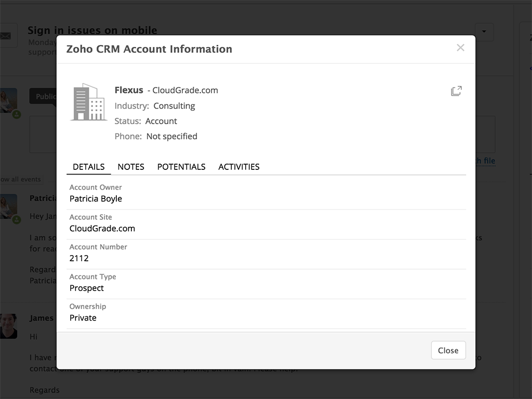Open account in new window icon
Screen dimensions: 532x399
456,91
